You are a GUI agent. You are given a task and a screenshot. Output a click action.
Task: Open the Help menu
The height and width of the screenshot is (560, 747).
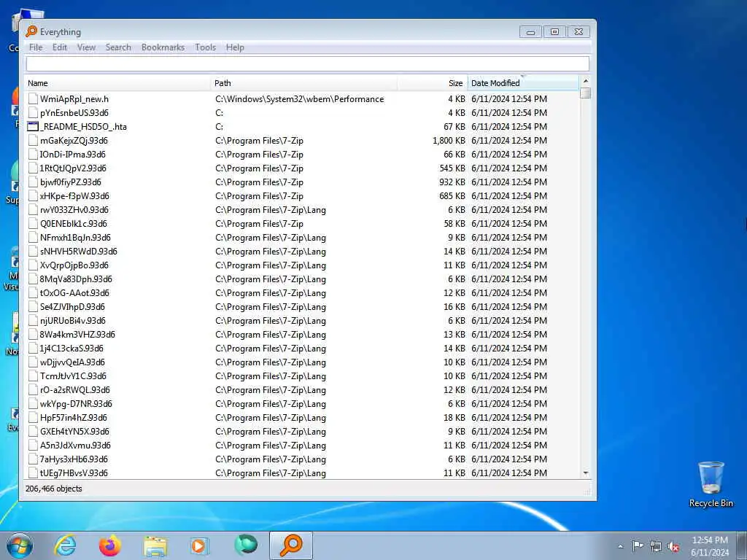pyautogui.click(x=235, y=47)
